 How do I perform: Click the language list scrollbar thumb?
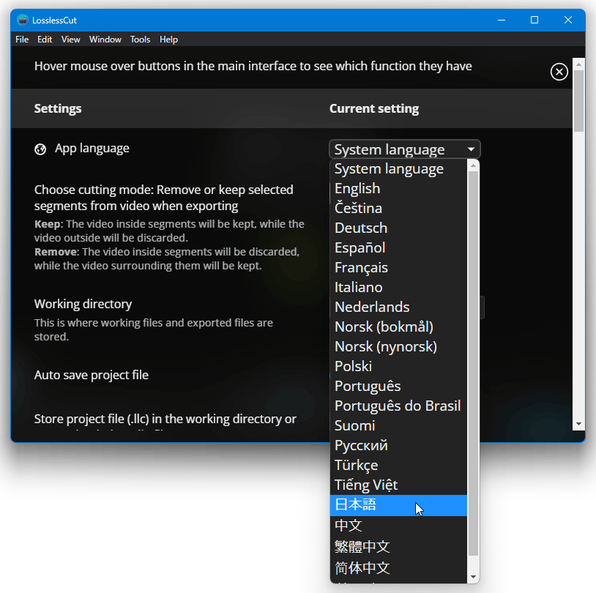[473, 363]
